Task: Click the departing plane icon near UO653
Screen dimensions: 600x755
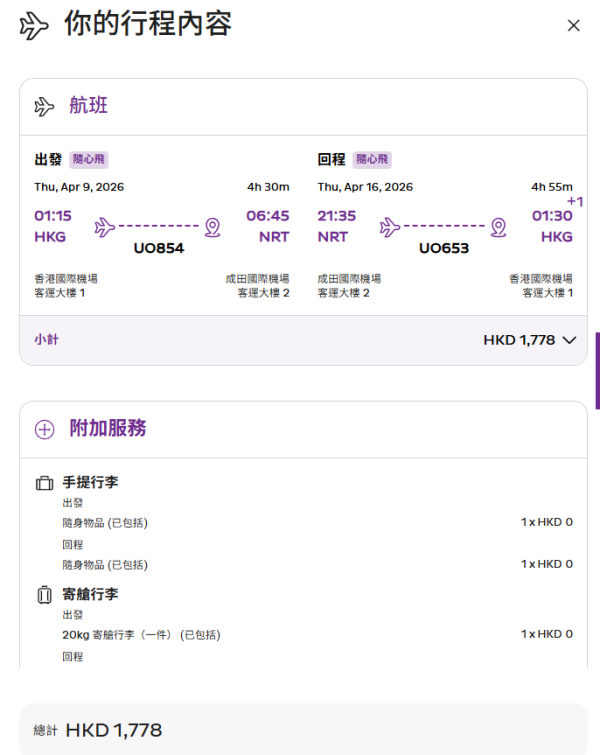Action: coord(390,227)
